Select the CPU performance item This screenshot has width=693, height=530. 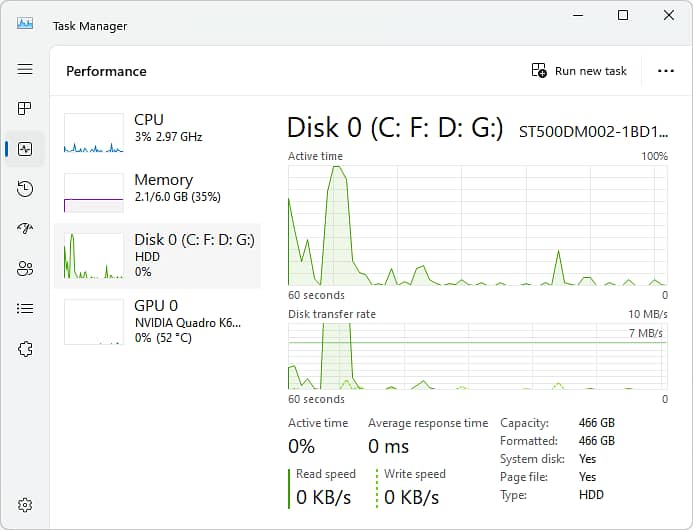(157, 133)
